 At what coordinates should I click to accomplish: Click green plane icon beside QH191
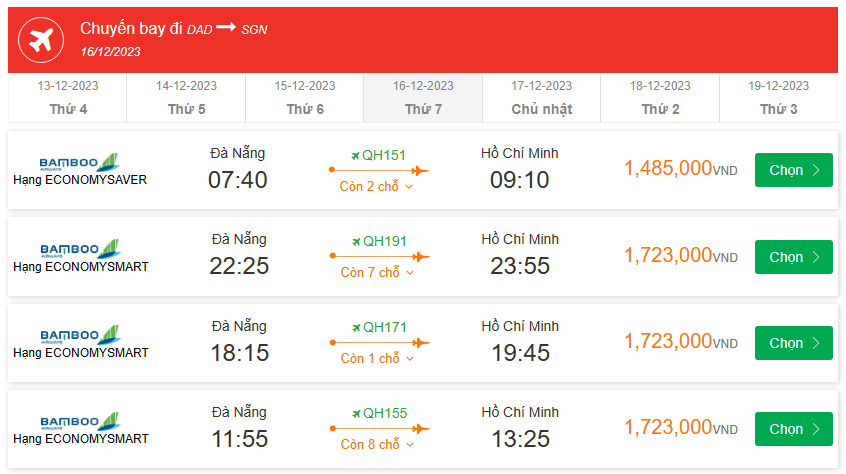tap(355, 241)
